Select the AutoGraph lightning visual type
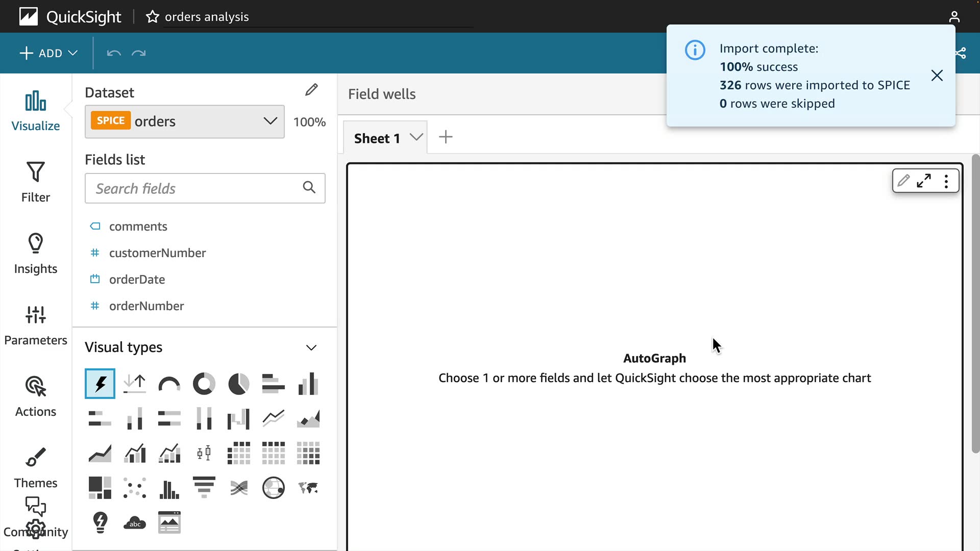This screenshot has height=551, width=980. pyautogui.click(x=100, y=384)
